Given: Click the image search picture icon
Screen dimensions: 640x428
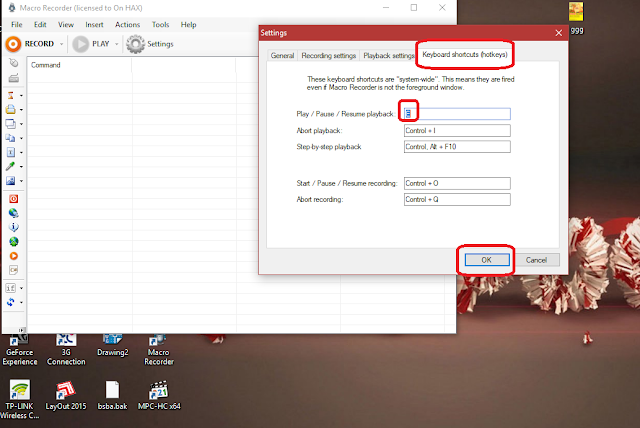Looking at the screenshot, I should (x=11, y=180).
